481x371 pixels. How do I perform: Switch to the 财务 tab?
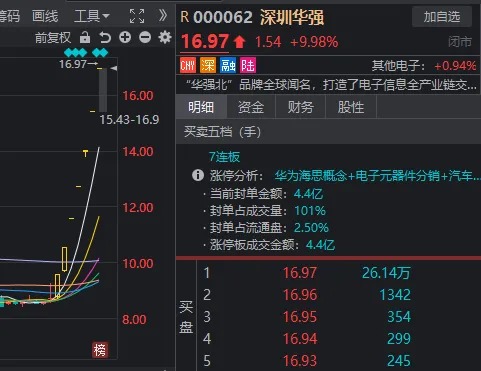(301, 107)
